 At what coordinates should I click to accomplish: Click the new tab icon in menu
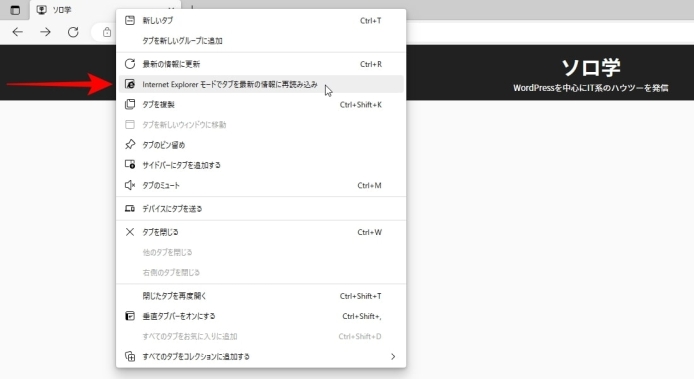point(130,20)
